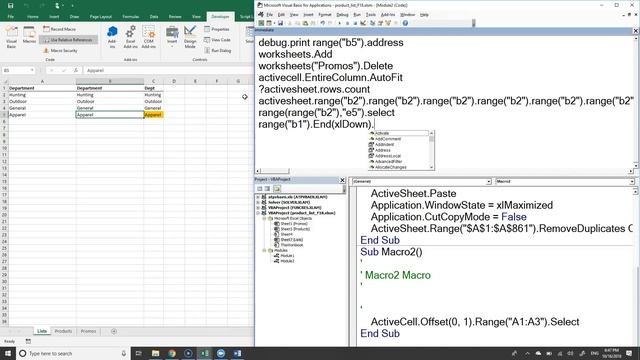Select yellow highlighted cell C5 Apparel
This screenshot has width=640, height=360.
click(x=153, y=115)
